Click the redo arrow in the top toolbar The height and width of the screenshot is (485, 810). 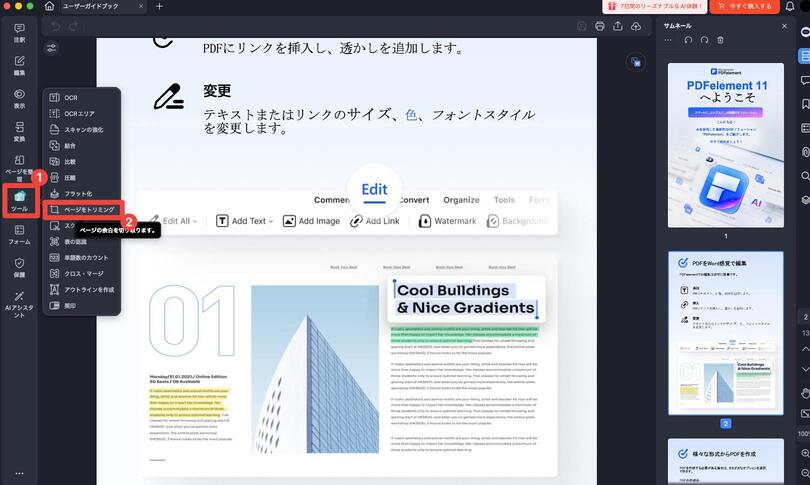[73, 26]
